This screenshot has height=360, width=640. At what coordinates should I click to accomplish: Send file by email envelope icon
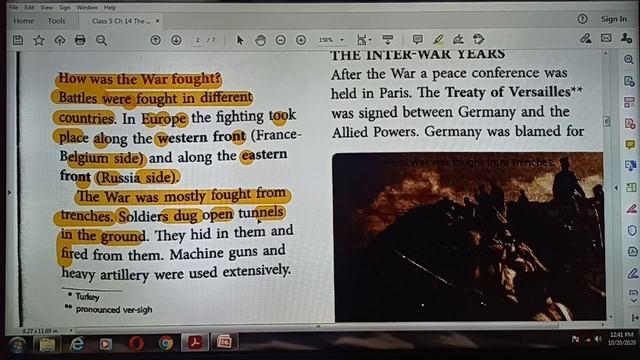click(x=606, y=38)
